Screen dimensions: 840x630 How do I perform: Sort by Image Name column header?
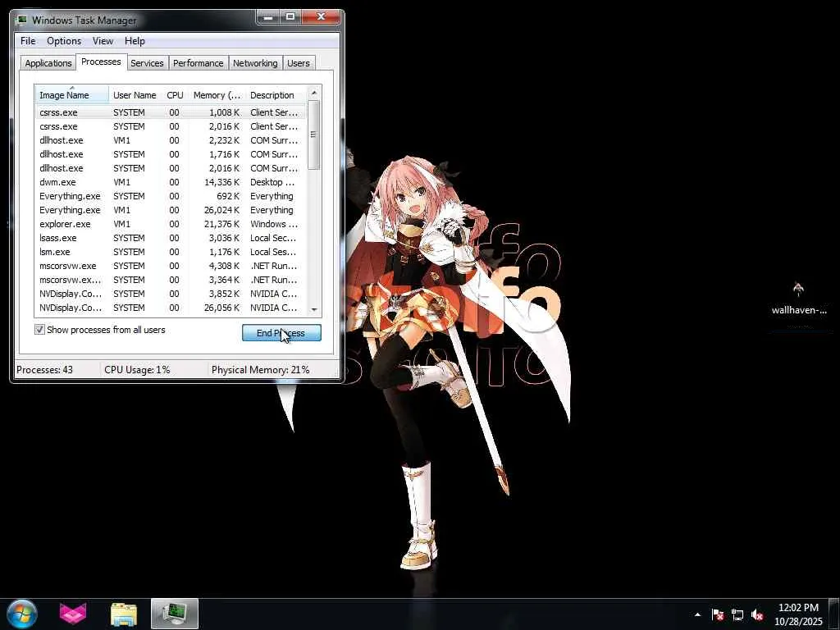click(72, 95)
